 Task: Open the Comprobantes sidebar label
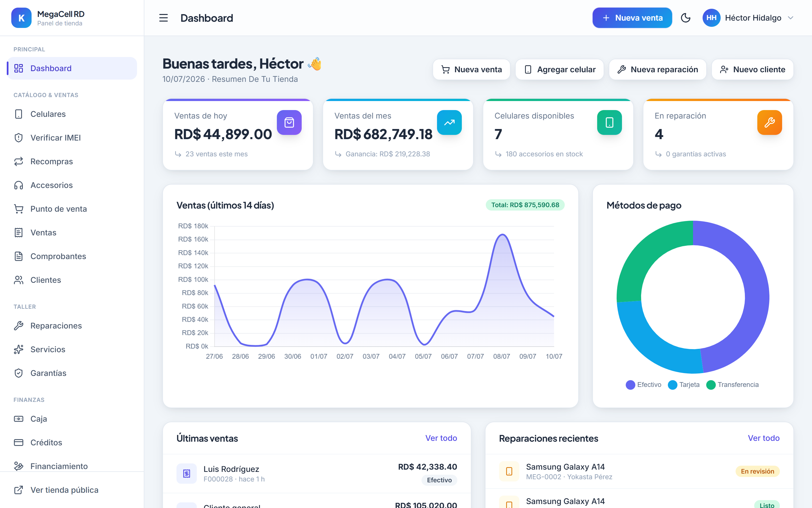tap(58, 256)
